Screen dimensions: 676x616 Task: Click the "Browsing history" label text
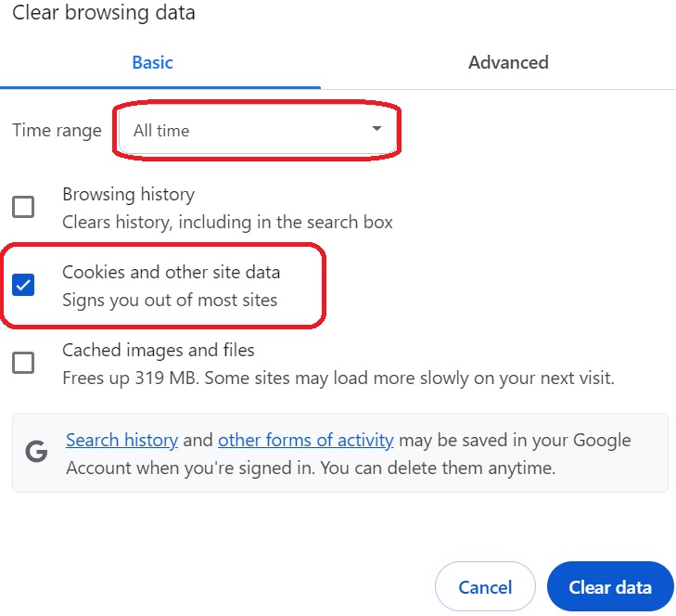pyautogui.click(x=128, y=195)
